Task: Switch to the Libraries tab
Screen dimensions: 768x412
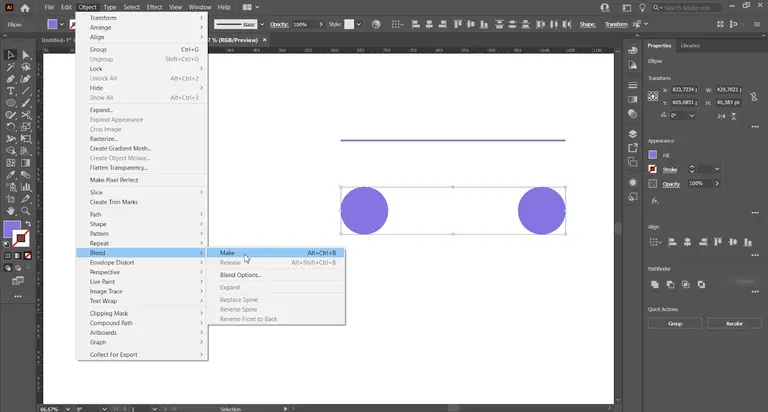Action: click(x=690, y=46)
